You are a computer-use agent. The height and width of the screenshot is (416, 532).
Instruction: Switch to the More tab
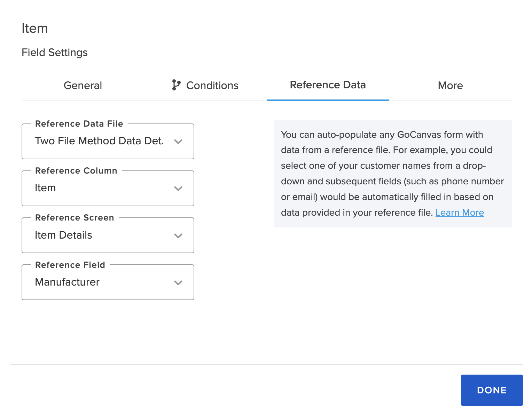(450, 85)
